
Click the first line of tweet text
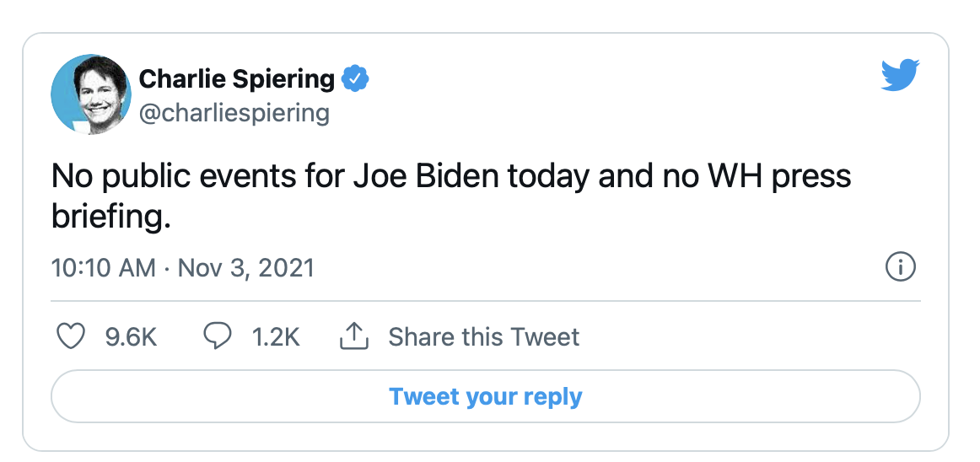(451, 177)
